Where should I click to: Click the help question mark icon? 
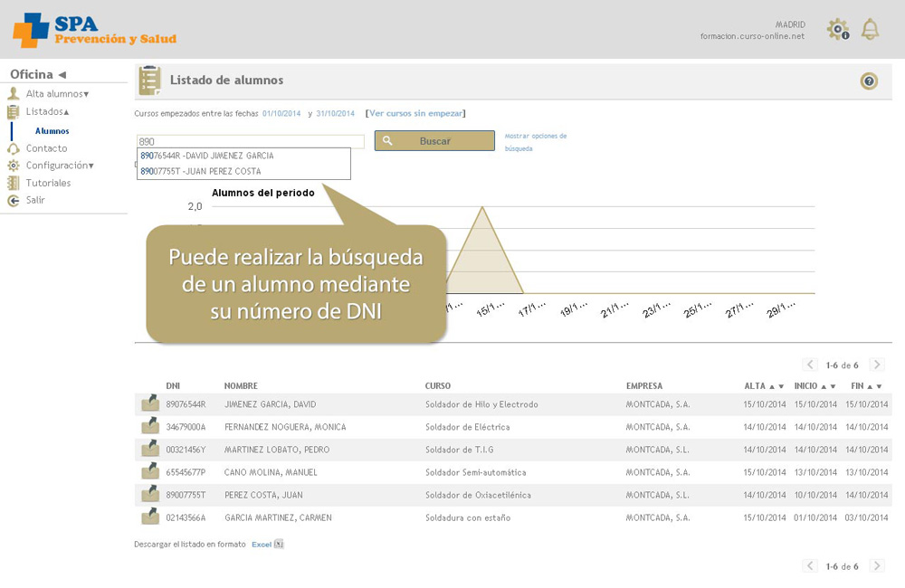[x=869, y=81]
